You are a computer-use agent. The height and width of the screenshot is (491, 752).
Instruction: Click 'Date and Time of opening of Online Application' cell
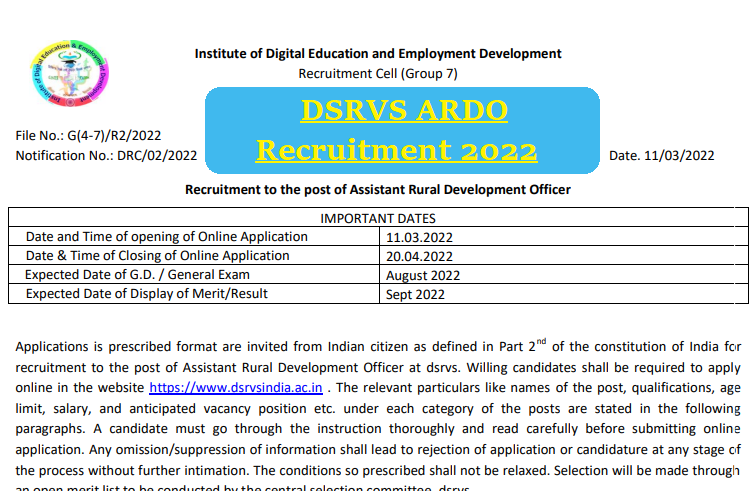click(194, 236)
